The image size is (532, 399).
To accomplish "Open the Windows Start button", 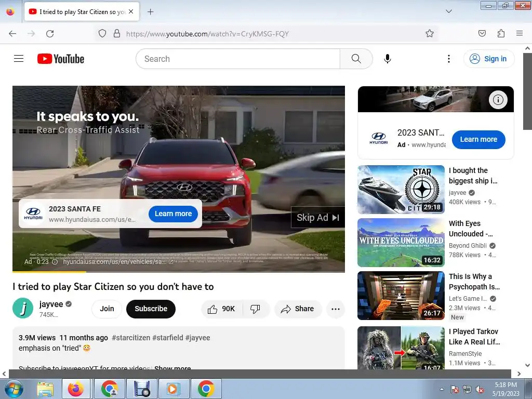I will (x=14, y=389).
